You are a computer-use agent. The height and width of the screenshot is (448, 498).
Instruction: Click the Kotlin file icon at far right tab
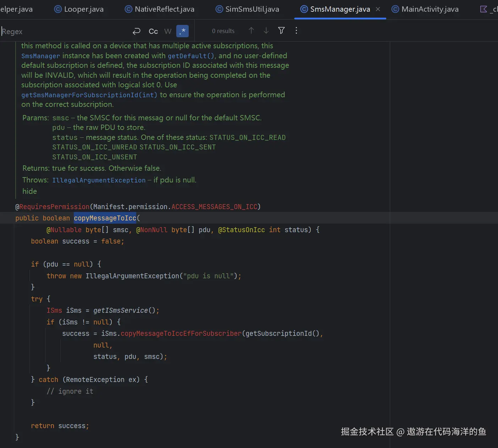pos(484,9)
